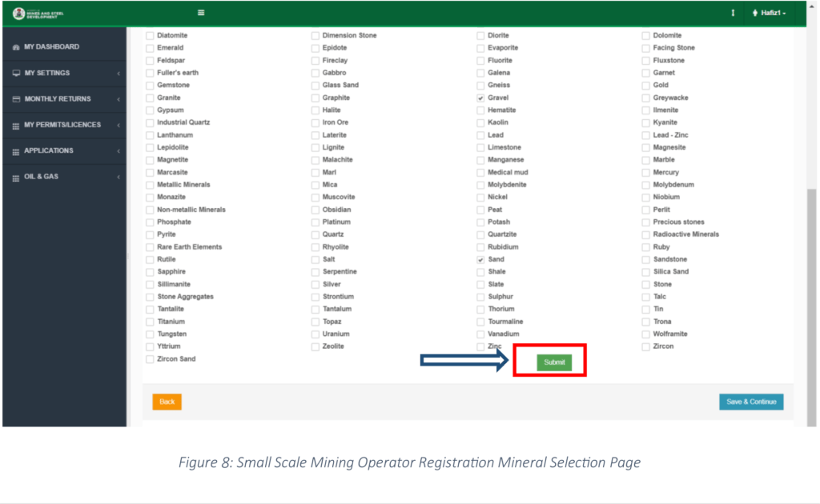Image resolution: width=820 pixels, height=504 pixels.
Task: Uncheck the Sand mineral checkbox
Action: (480, 260)
